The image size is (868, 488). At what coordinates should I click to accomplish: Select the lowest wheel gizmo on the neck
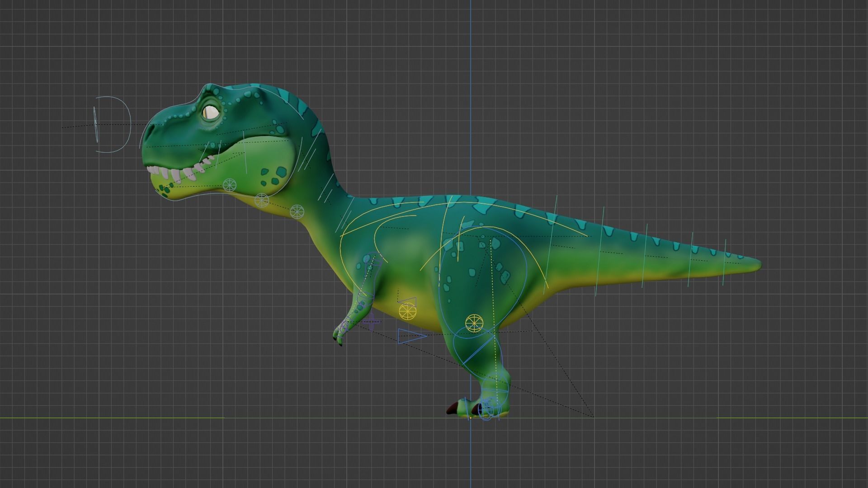coord(297,211)
